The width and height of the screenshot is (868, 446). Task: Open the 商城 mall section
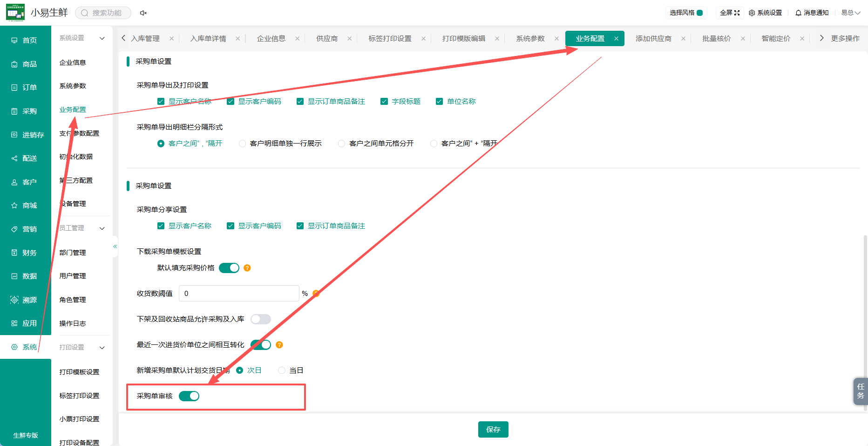(x=25, y=206)
